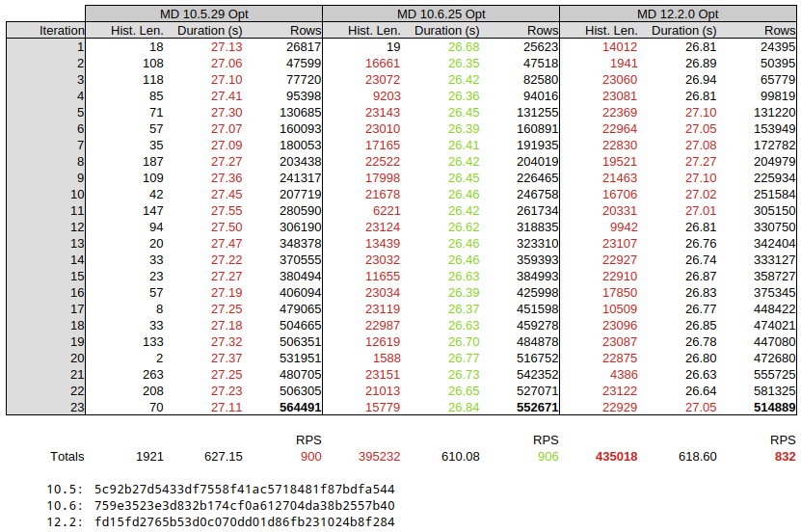Click the bold Rows value 514889

[x=775, y=407]
